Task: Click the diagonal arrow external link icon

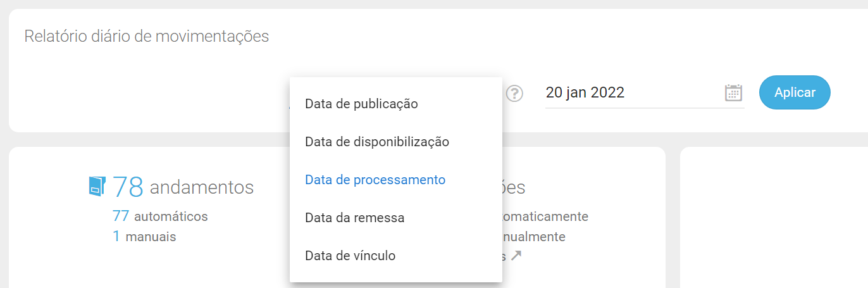Action: click(517, 256)
